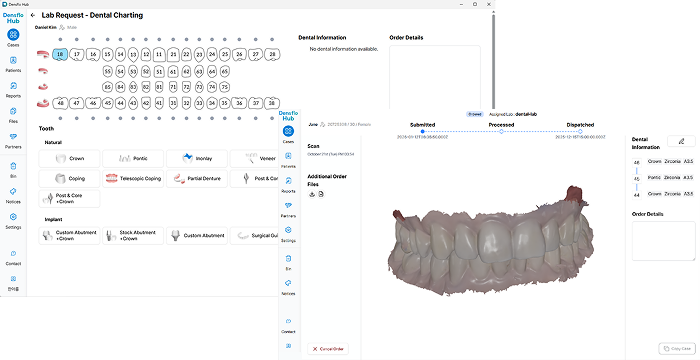Viewport: 700px width, 360px height.
Task: Open Cases in the Dental Charting window sidebar
Action: pos(13,38)
